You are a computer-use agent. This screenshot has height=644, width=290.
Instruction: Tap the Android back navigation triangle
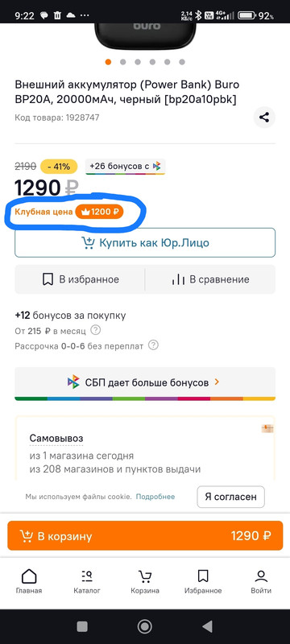point(207,626)
